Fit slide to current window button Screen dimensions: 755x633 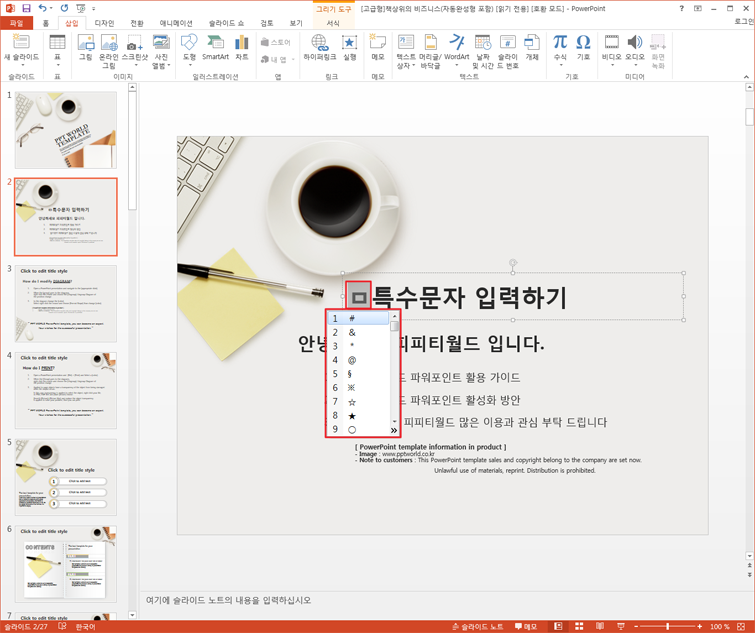point(741,626)
